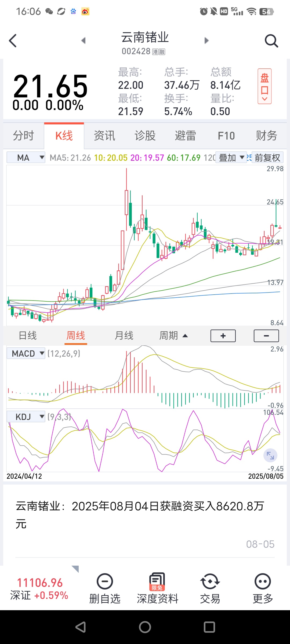Expand the index ticker corner triangle
The image size is (290, 644).
point(75,569)
